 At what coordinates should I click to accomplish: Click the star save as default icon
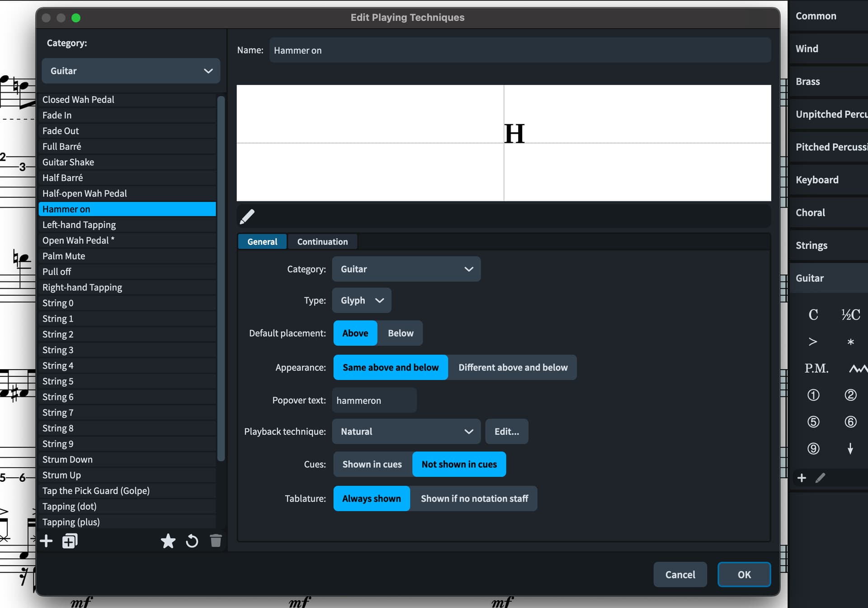pos(168,541)
